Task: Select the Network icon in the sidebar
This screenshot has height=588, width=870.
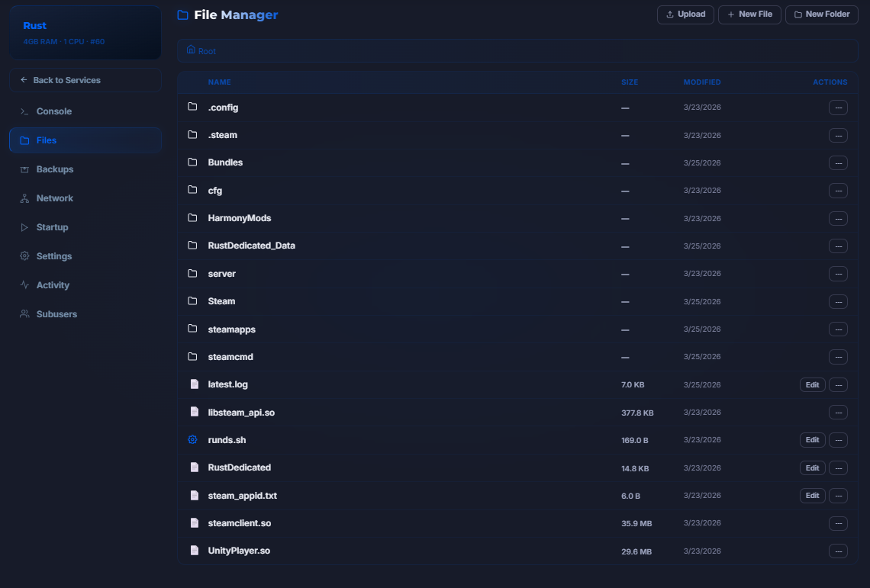Action: pos(24,198)
